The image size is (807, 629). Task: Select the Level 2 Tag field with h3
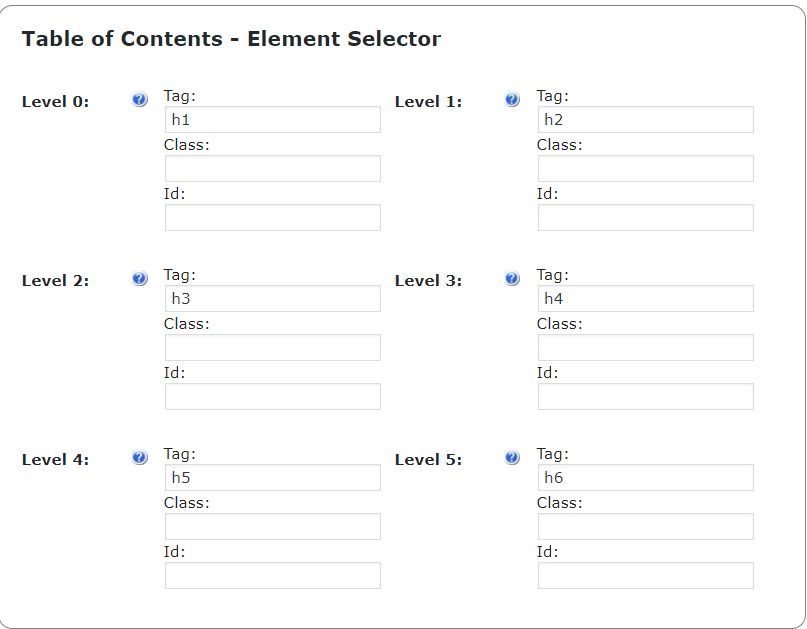pos(272,299)
